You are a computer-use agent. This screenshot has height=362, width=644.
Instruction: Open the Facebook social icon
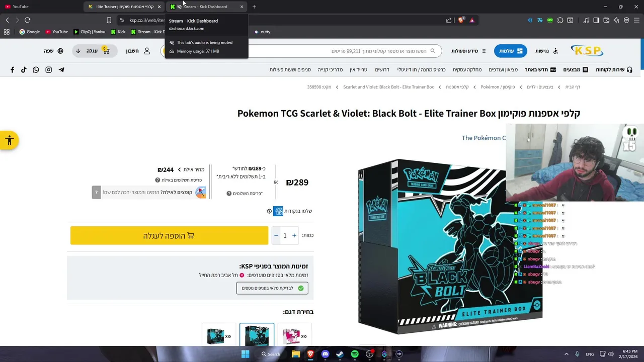[x=13, y=70]
